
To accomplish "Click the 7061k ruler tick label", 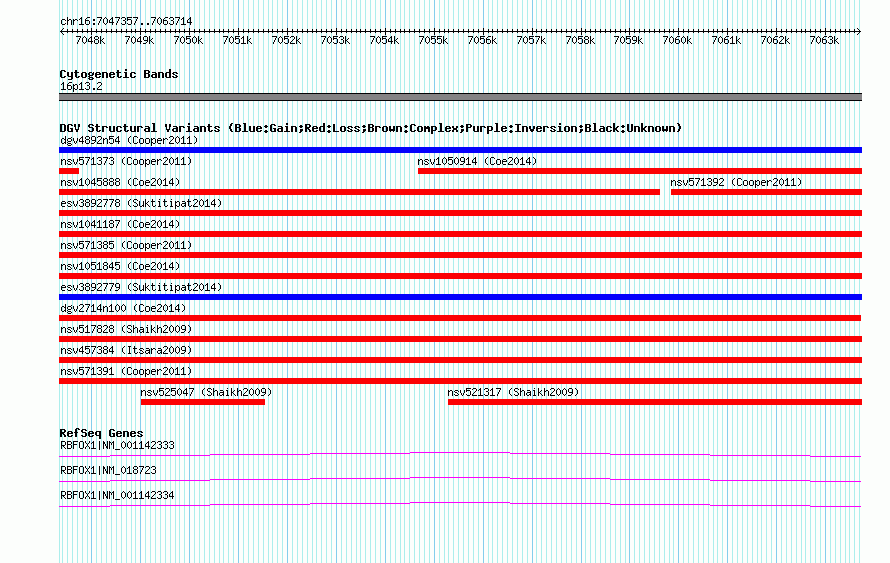I will click(726, 40).
